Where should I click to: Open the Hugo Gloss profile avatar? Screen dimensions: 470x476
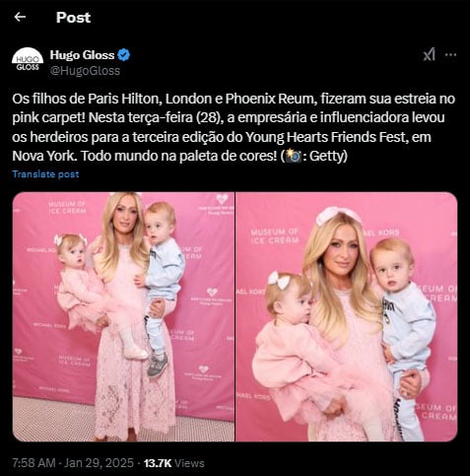(28, 62)
